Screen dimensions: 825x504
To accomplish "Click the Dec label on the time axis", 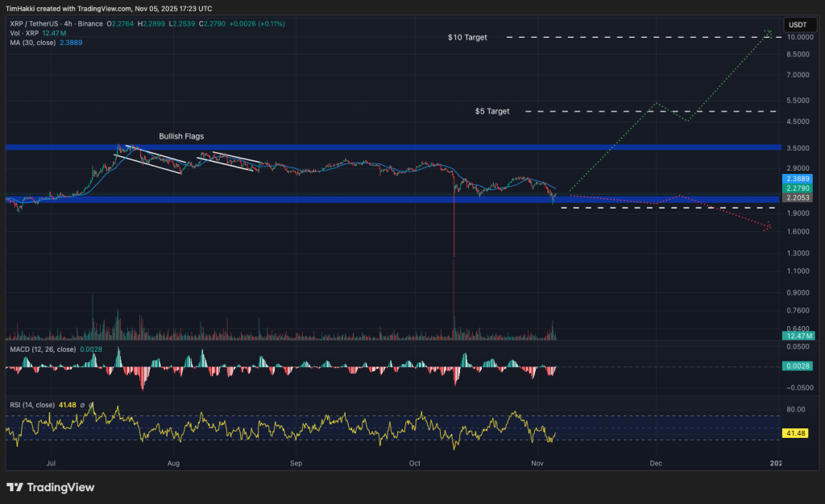I will click(655, 464).
